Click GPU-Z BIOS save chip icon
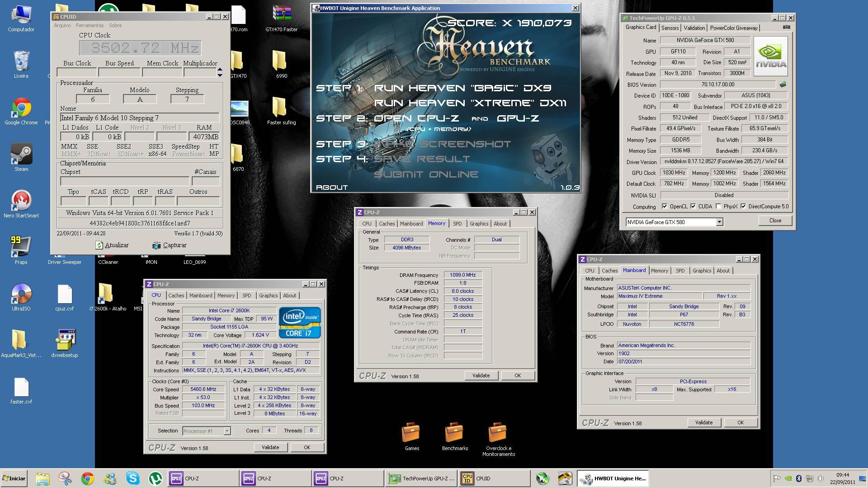The width and height of the screenshot is (868, 488). point(783,84)
